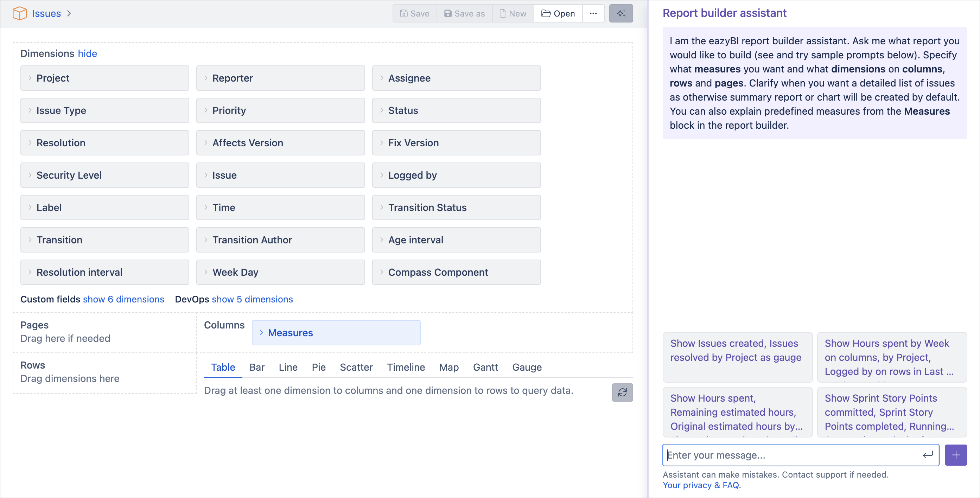Click the Save button
980x498 pixels.
click(x=414, y=14)
